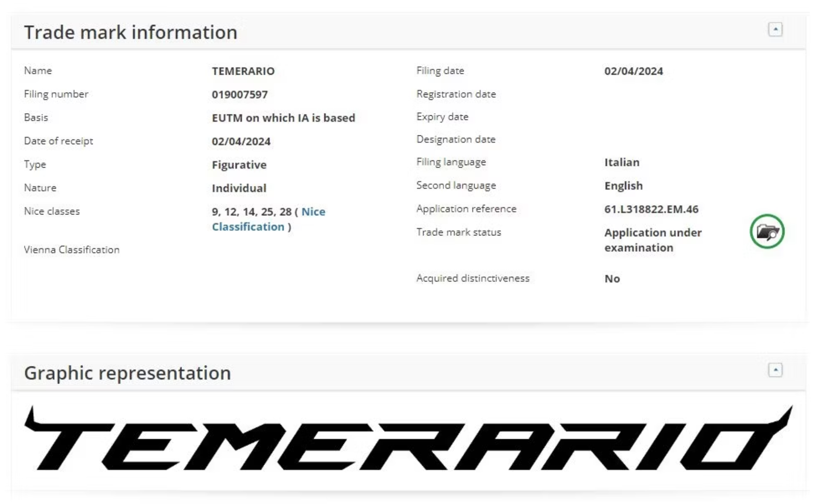Click the Nice classes label
819x504 pixels.
click(52, 211)
